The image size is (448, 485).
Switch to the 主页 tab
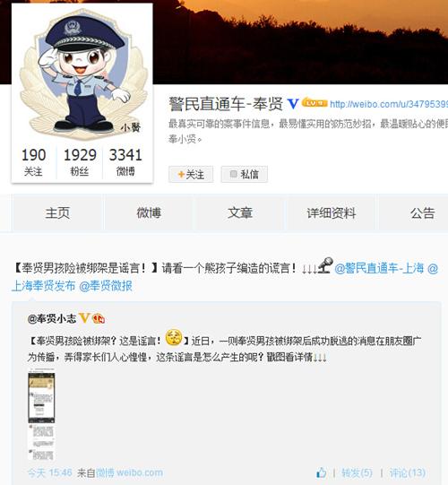57,213
